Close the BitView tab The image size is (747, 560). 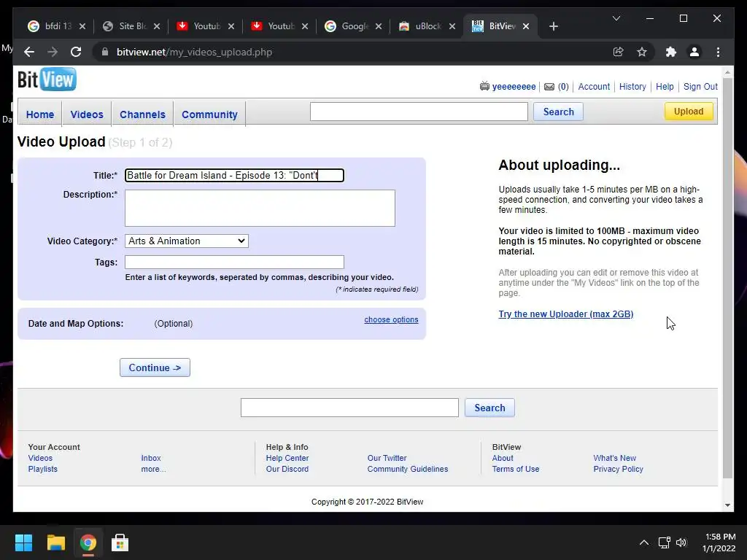click(526, 26)
